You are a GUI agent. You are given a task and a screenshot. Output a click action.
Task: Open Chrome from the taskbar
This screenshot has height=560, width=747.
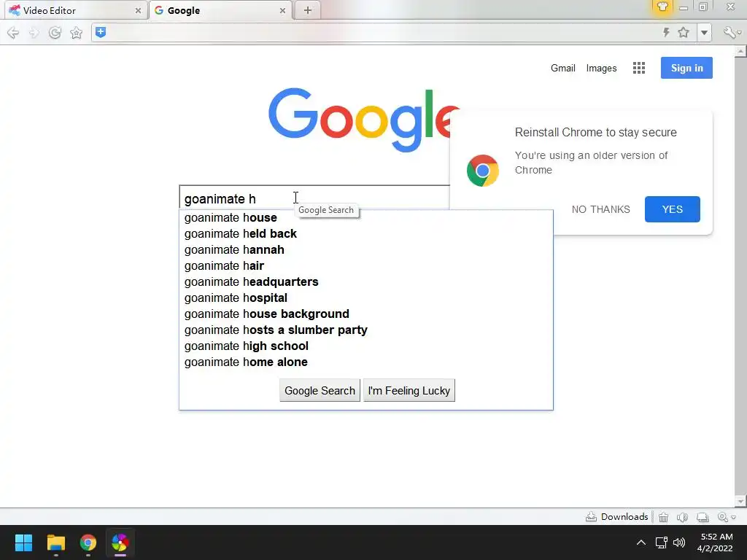tap(88, 542)
